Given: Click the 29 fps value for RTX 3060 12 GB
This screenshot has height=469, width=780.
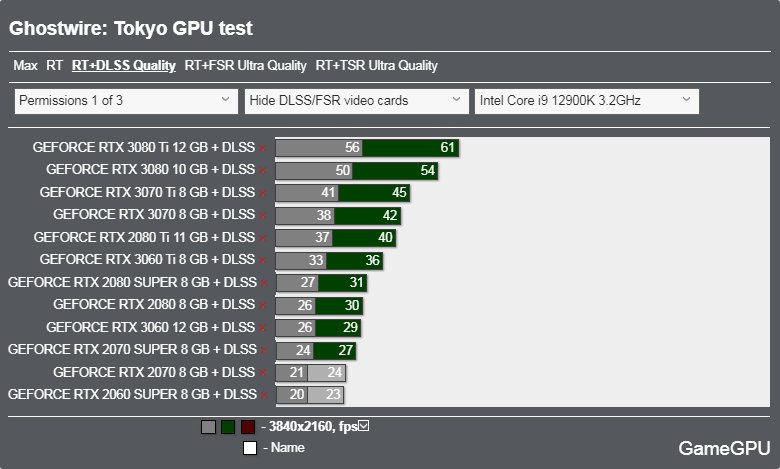Looking at the screenshot, I should (350, 328).
